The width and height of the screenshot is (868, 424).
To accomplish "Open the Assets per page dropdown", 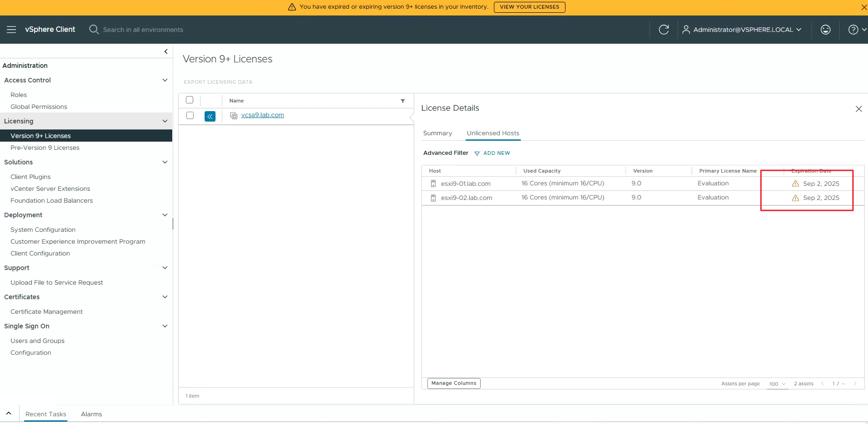I will (x=777, y=384).
